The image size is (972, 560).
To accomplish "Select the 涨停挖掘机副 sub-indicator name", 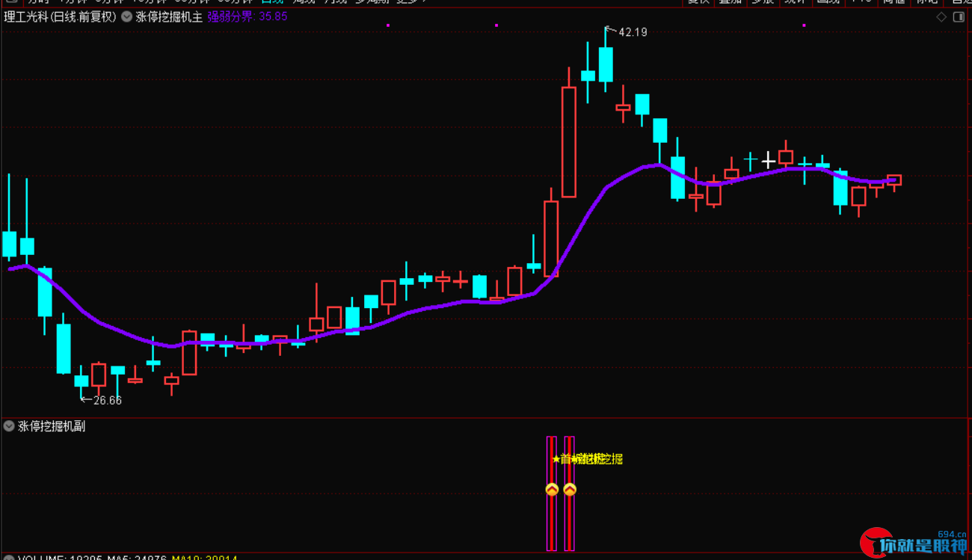I will point(52,426).
